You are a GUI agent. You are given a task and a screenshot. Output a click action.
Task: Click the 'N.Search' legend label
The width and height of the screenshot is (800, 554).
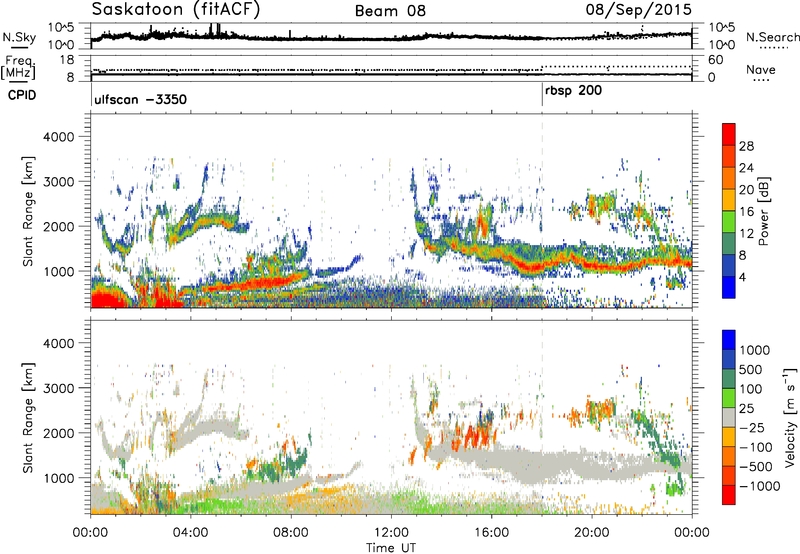pos(773,37)
